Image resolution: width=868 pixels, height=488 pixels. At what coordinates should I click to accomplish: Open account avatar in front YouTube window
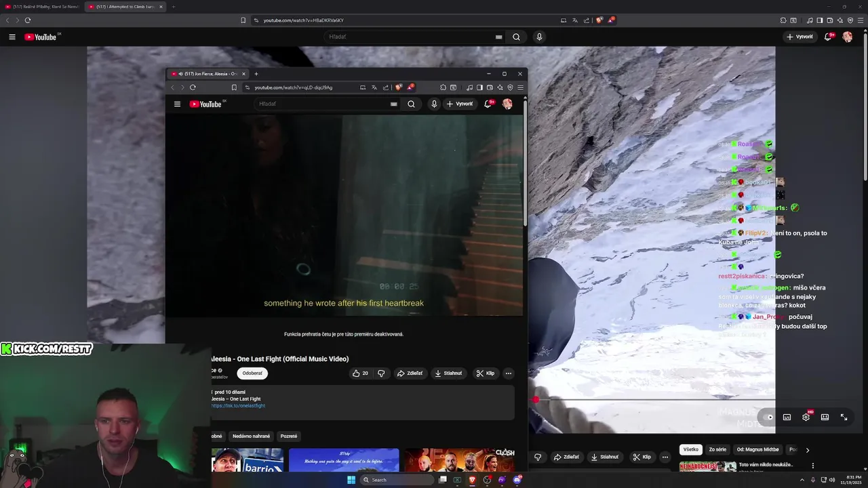(507, 104)
